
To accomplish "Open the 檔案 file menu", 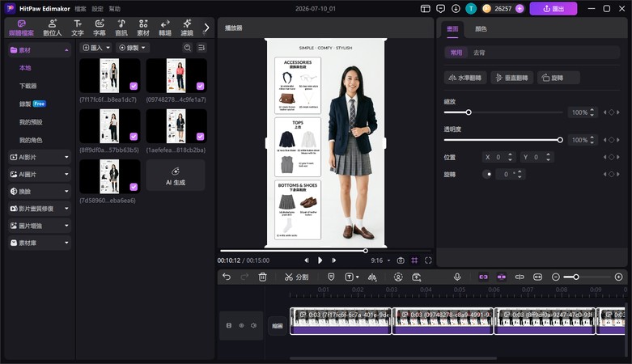I will [x=80, y=8].
